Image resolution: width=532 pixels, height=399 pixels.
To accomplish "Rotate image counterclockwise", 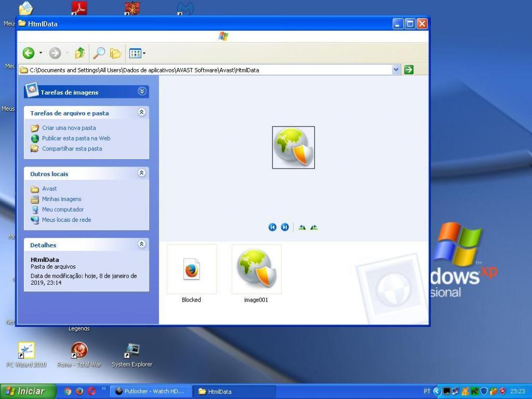I will tap(314, 227).
